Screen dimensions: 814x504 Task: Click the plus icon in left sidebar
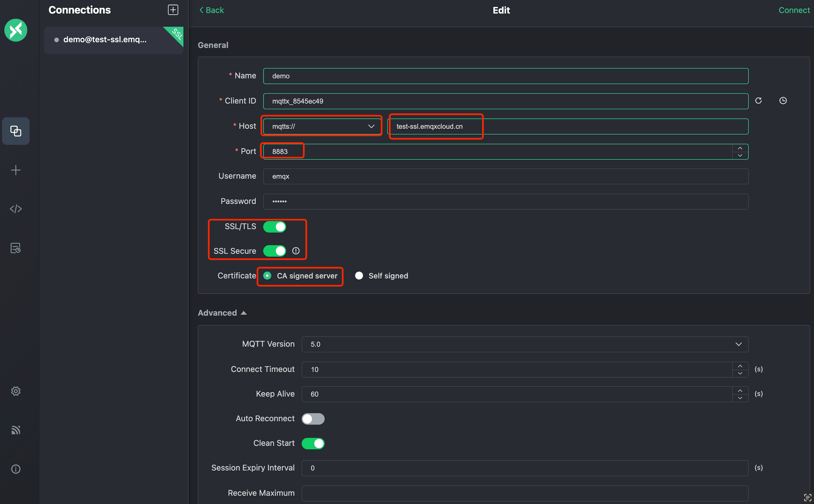[x=16, y=170]
